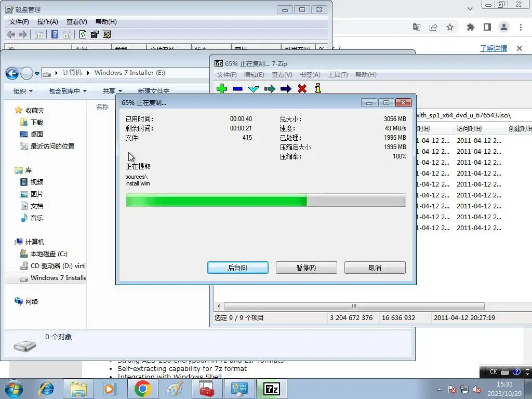Click Disk Management help question mark icon

pyautogui.click(x=55, y=34)
